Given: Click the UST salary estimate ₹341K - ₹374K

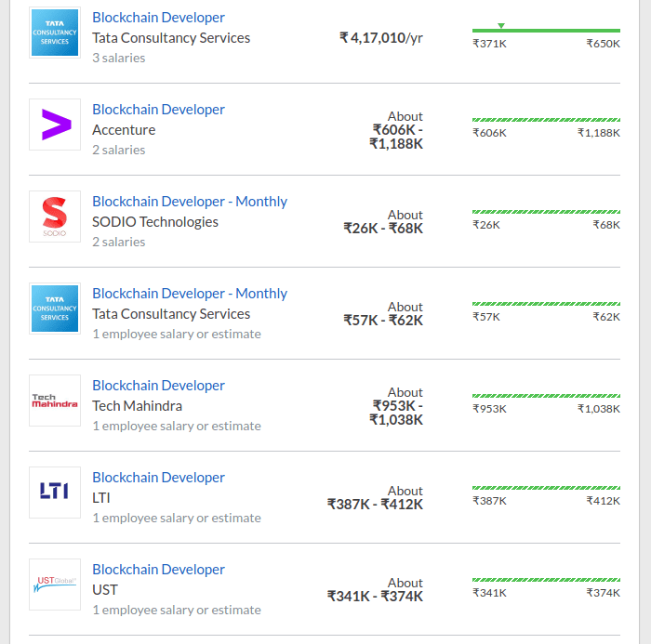Looking at the screenshot, I should click(x=375, y=597).
